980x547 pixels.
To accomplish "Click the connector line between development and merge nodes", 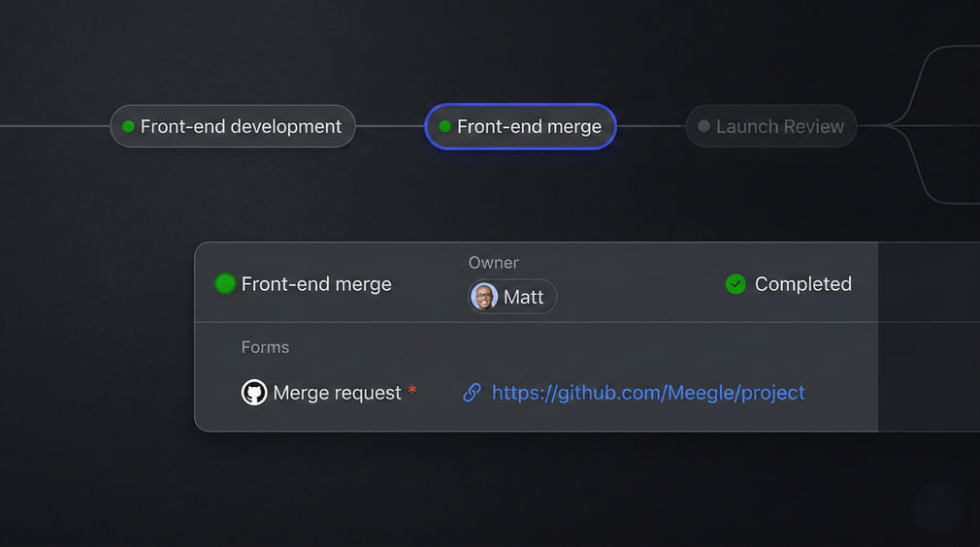I will pyautogui.click(x=390, y=126).
